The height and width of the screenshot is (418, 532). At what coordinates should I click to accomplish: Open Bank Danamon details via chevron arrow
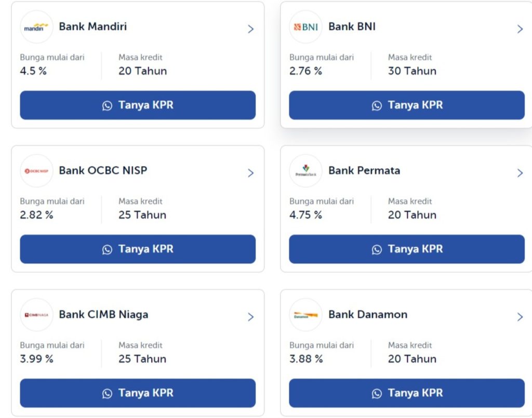(520, 317)
